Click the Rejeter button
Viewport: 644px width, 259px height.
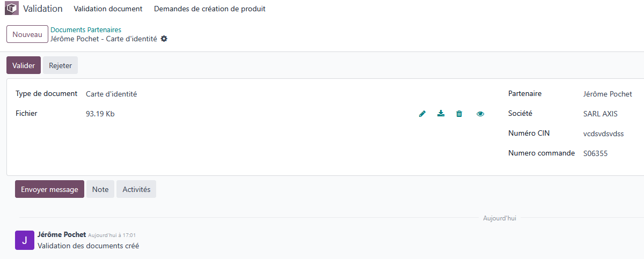(x=61, y=65)
